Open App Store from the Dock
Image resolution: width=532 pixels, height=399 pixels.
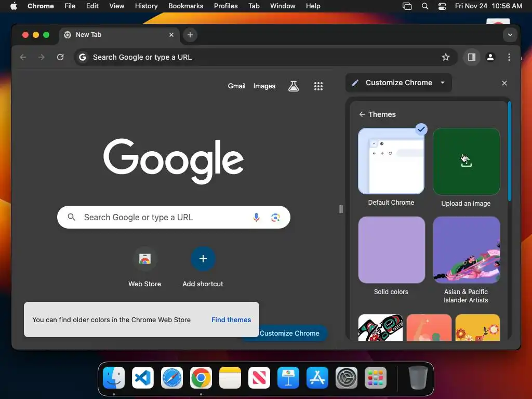(x=317, y=378)
